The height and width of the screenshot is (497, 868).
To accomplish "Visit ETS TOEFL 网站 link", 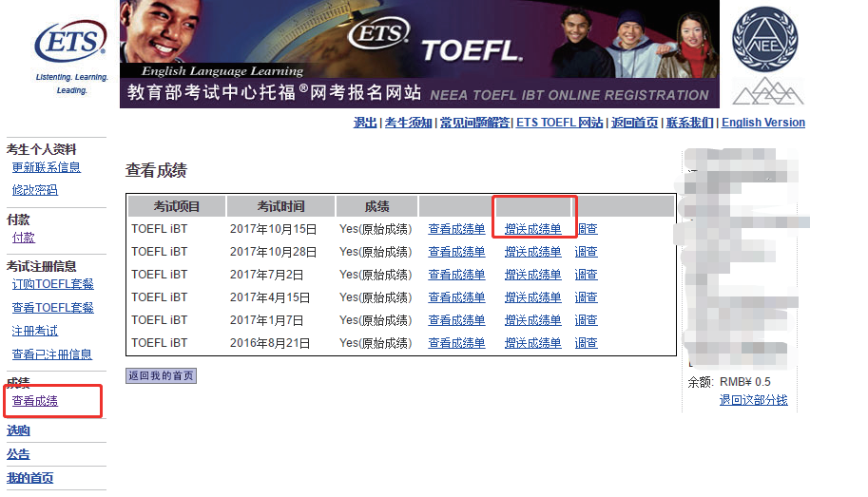I will coord(560,123).
